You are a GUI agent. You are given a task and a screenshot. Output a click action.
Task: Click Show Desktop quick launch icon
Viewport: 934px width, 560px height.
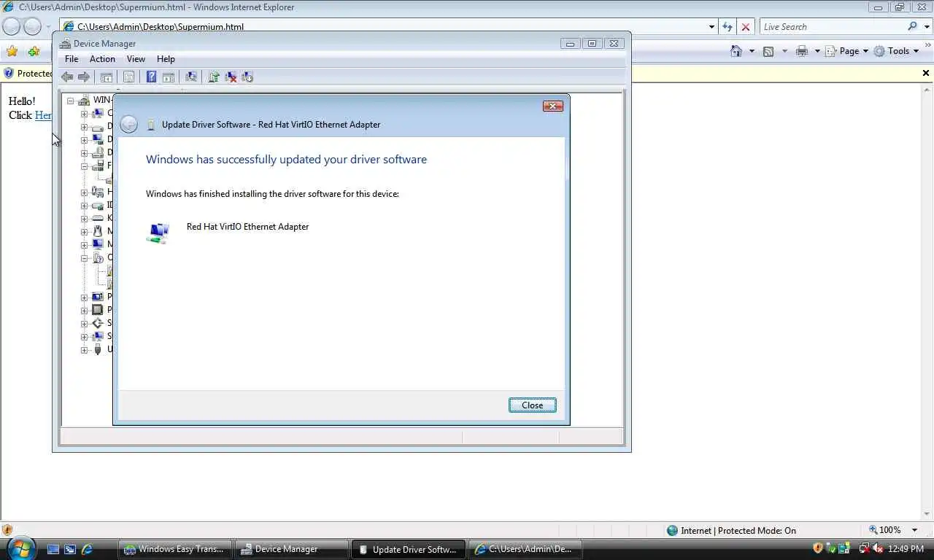pos(53,549)
